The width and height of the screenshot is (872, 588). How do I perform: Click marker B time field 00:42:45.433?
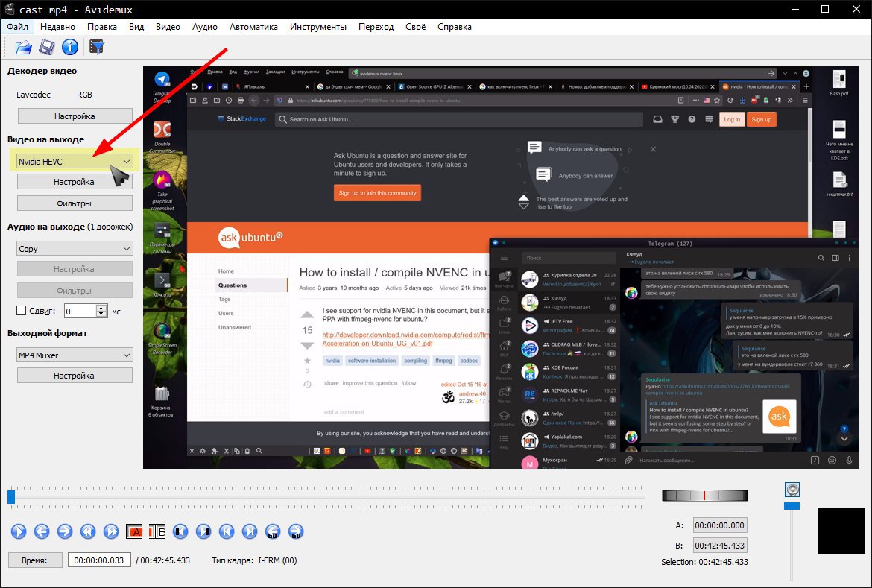point(720,546)
